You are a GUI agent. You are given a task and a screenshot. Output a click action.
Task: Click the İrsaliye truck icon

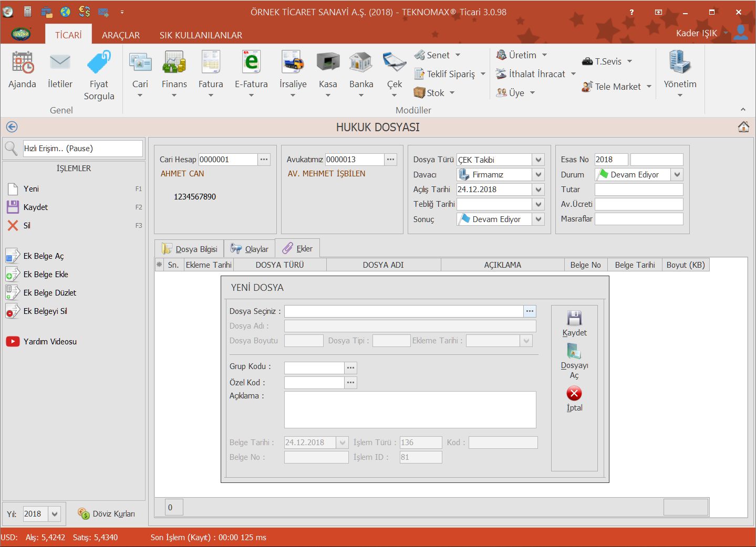coord(293,63)
